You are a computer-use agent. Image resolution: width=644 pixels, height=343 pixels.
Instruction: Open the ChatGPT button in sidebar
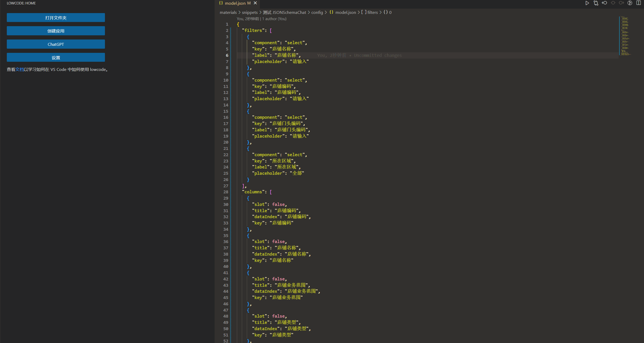pyautogui.click(x=56, y=44)
